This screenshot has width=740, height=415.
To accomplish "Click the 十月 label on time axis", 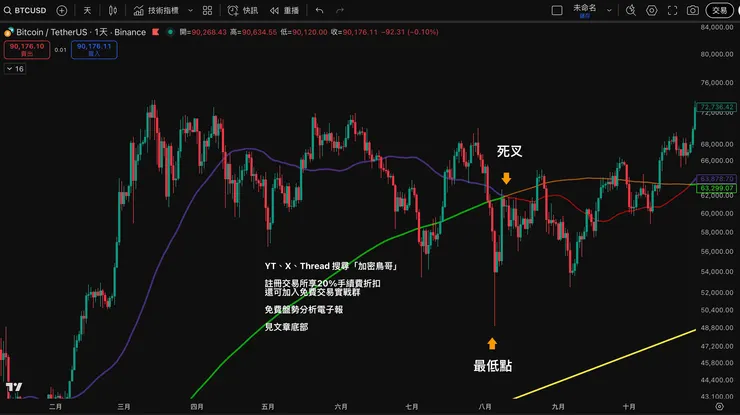I will click(629, 407).
